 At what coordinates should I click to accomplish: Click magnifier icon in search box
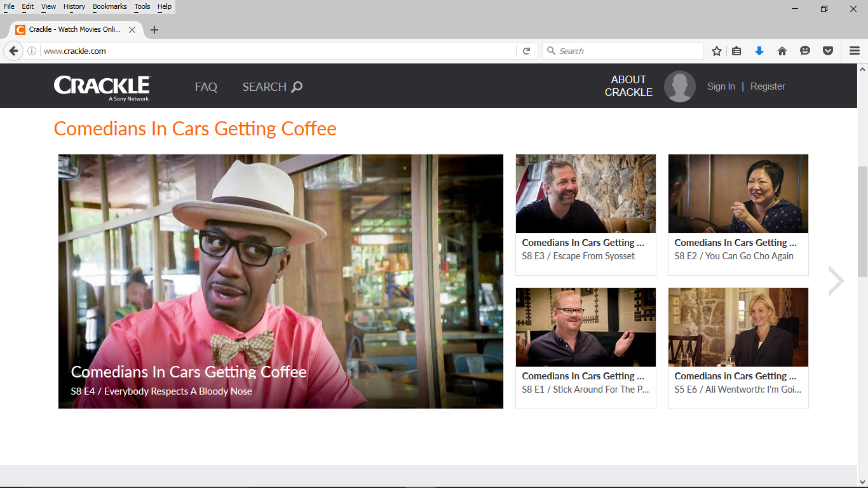551,51
